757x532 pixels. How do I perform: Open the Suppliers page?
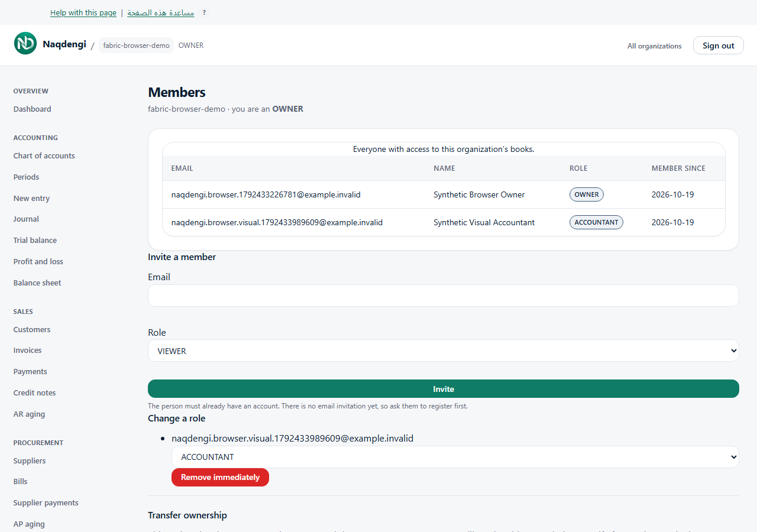click(30, 461)
